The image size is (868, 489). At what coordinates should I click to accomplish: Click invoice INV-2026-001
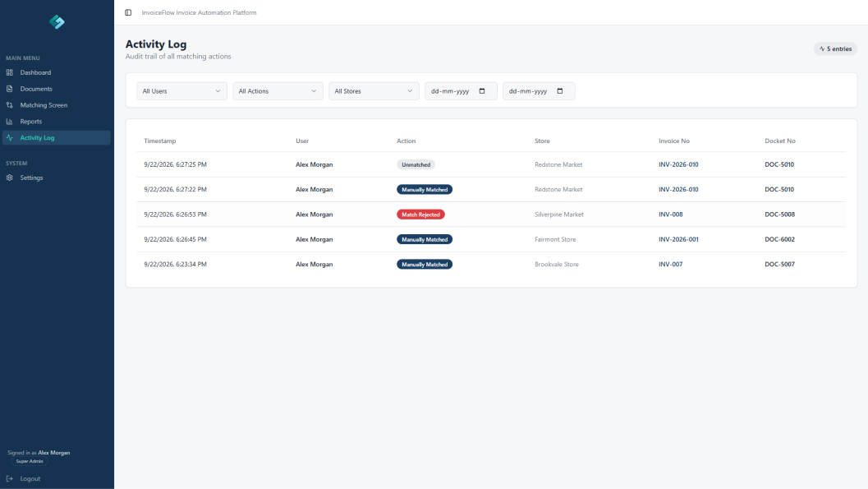coord(678,239)
